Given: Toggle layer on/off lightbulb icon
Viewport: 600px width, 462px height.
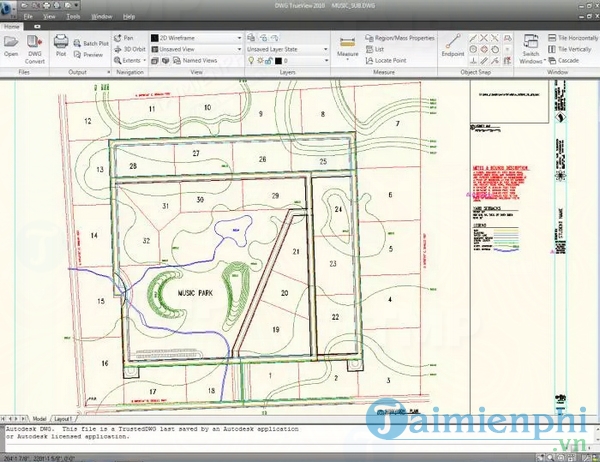Looking at the screenshot, I should [251, 60].
